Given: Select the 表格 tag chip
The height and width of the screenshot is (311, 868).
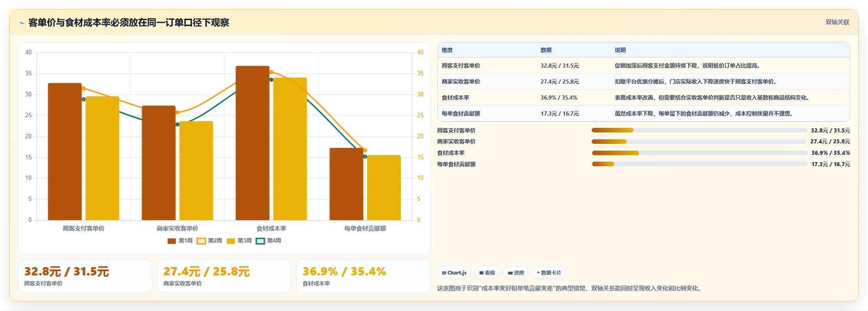Looking at the screenshot, I should coord(487,273).
